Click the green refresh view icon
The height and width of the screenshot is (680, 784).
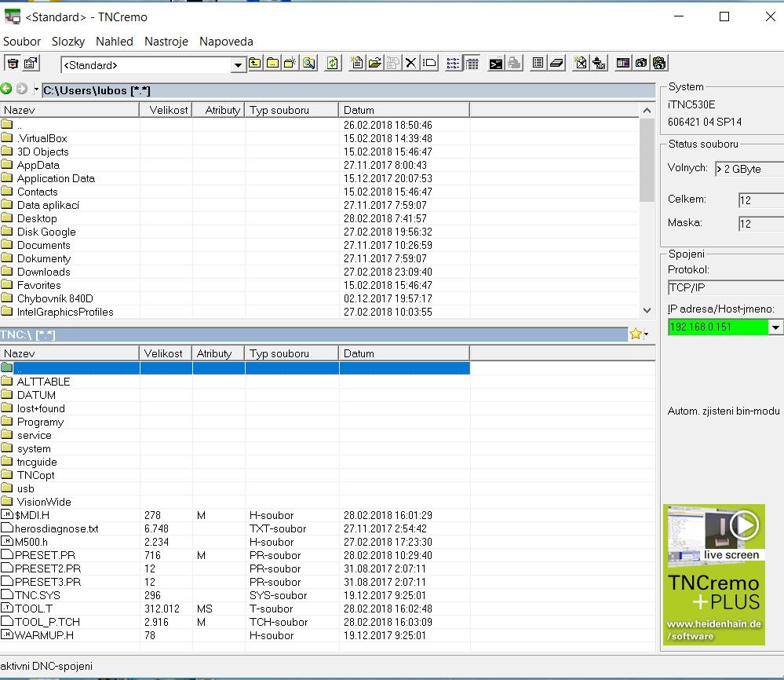[x=333, y=63]
